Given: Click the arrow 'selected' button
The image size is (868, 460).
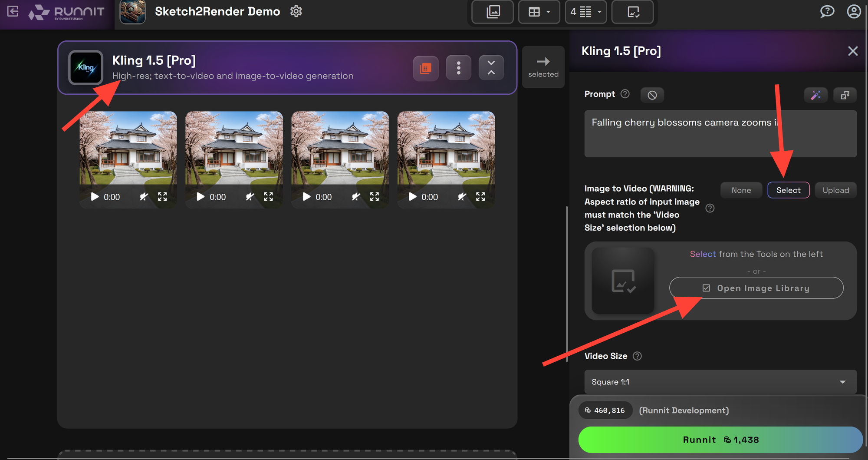Looking at the screenshot, I should click(x=543, y=67).
